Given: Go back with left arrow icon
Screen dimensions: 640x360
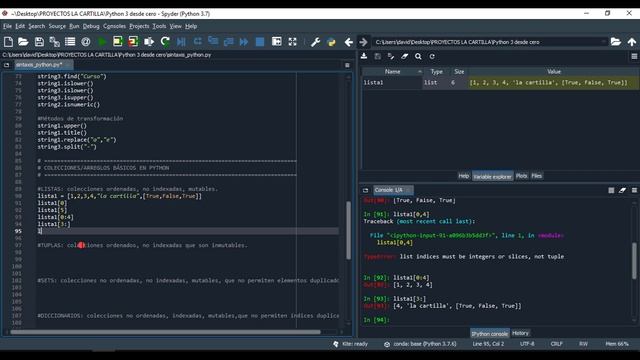Looking at the screenshot, I should pyautogui.click(x=348, y=42).
